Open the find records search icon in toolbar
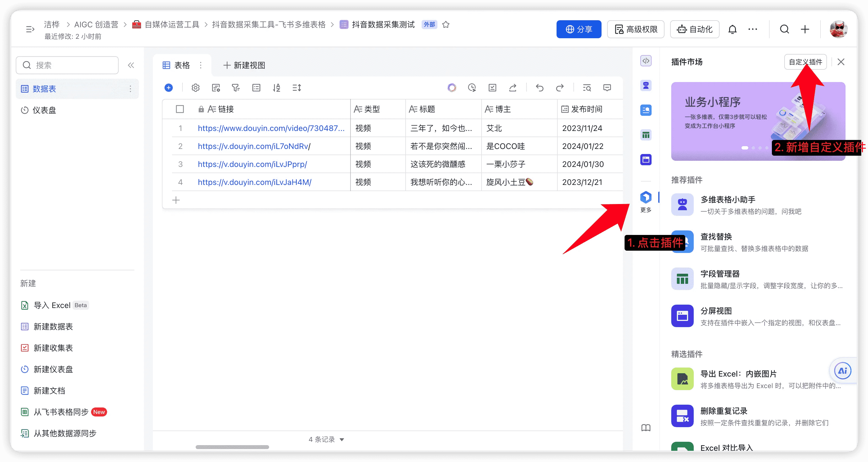This screenshot has height=462, width=868. pyautogui.click(x=587, y=88)
